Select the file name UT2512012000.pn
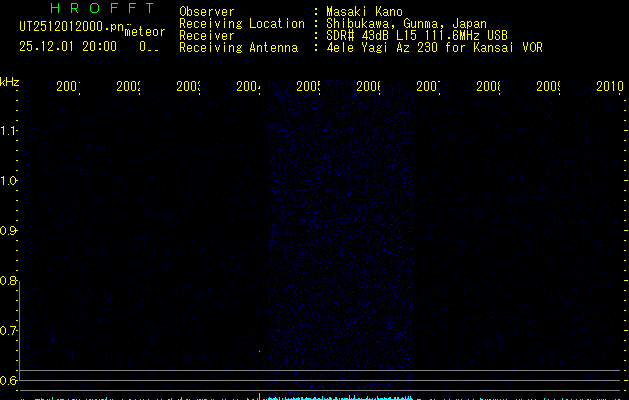629x400 pixels. [71, 27]
